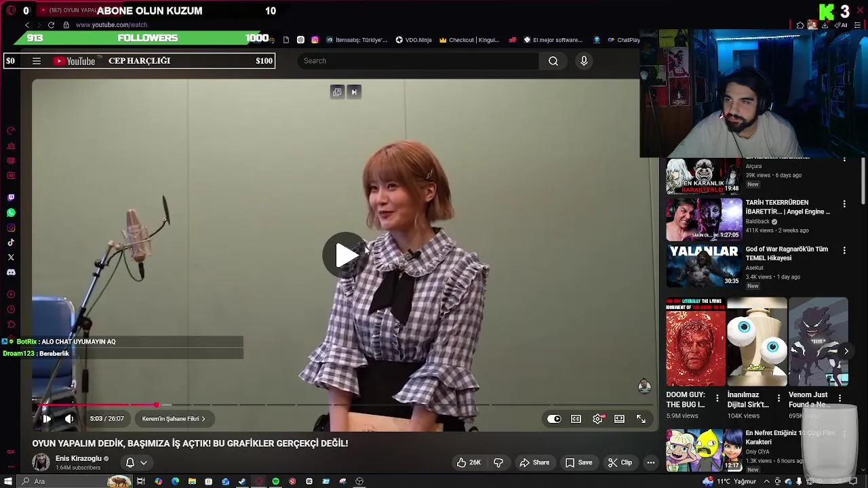Viewport: 868px width, 488px height.
Task: Enter fullscreen mode icon
Action: click(x=641, y=419)
